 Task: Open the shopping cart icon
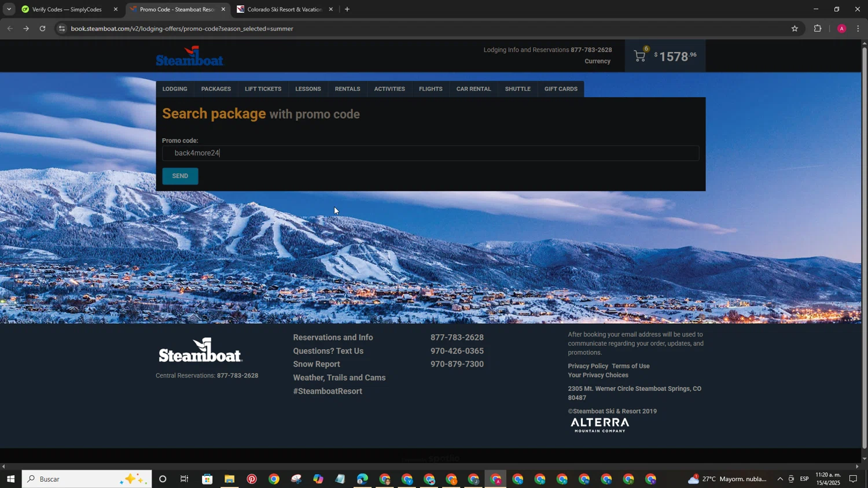[x=639, y=56]
